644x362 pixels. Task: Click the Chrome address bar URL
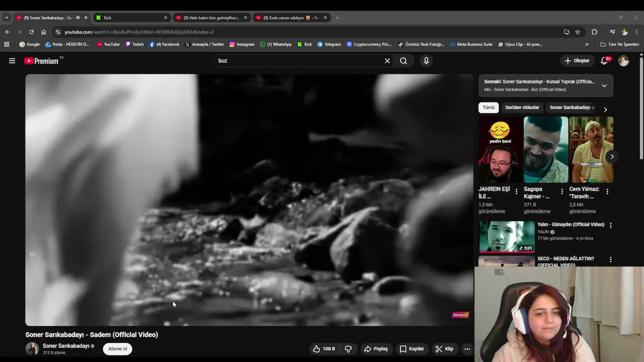tap(139, 32)
